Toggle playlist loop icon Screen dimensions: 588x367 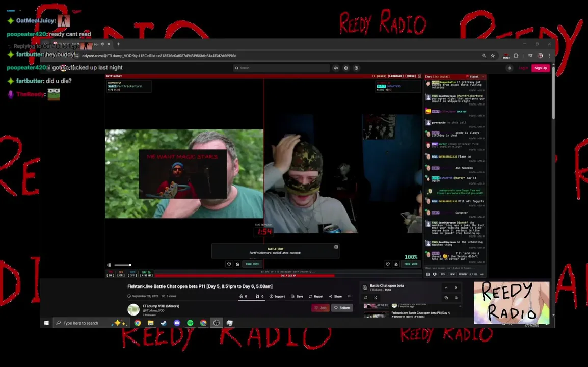tap(366, 298)
